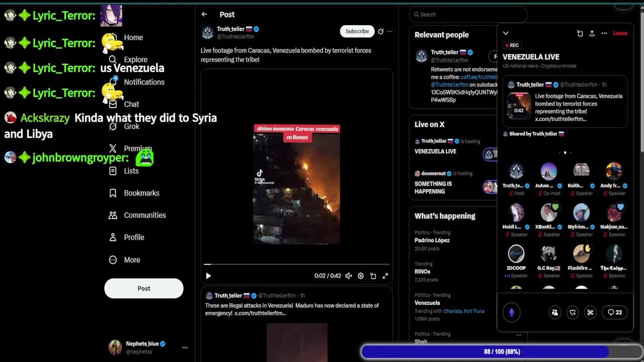View speaker G.C Ray avatar in Space
644x362 pixels.
tap(548, 254)
